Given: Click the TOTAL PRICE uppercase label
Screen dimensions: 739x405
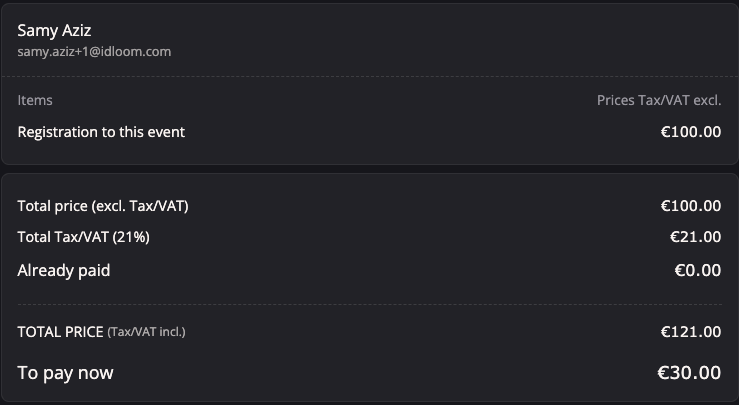Looking at the screenshot, I should click(60, 331).
